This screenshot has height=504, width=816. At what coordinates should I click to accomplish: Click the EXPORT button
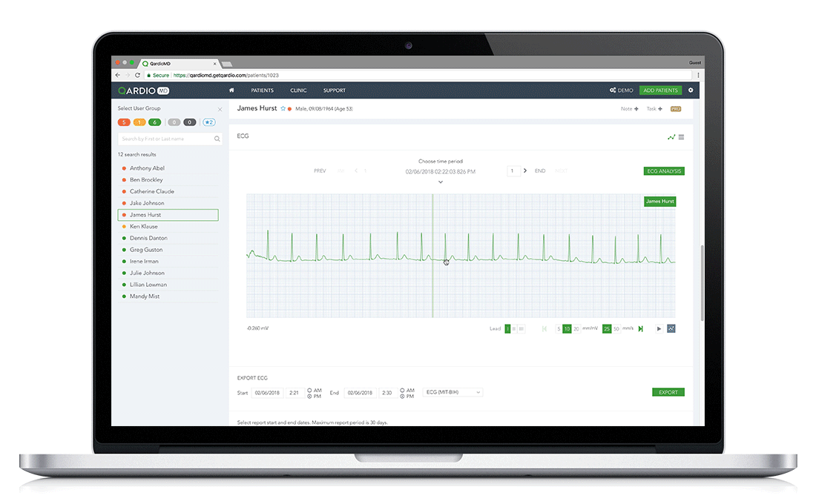click(x=668, y=392)
